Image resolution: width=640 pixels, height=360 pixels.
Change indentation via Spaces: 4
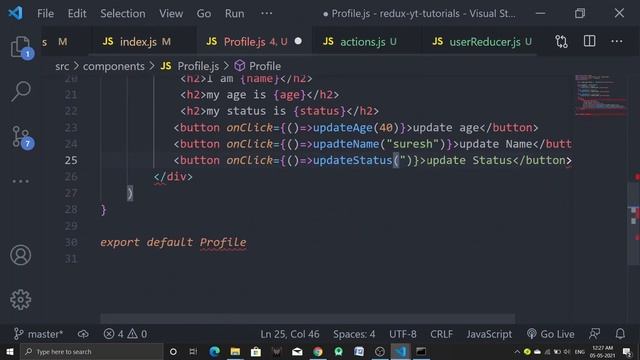tap(354, 334)
